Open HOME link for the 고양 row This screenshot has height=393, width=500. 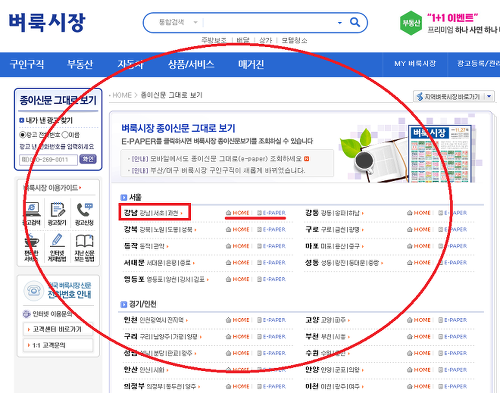pos(419,320)
